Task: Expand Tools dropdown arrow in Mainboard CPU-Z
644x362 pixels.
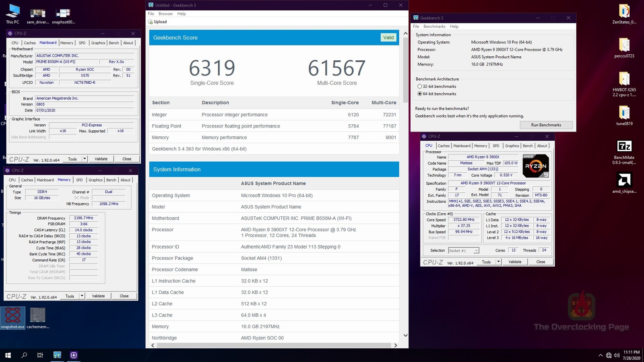Action: pos(85,159)
